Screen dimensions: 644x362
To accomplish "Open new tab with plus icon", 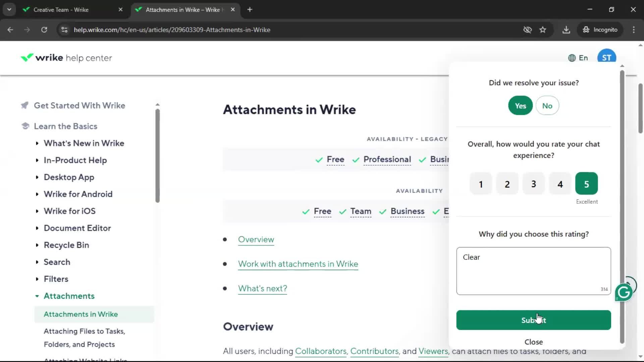I will click(250, 10).
